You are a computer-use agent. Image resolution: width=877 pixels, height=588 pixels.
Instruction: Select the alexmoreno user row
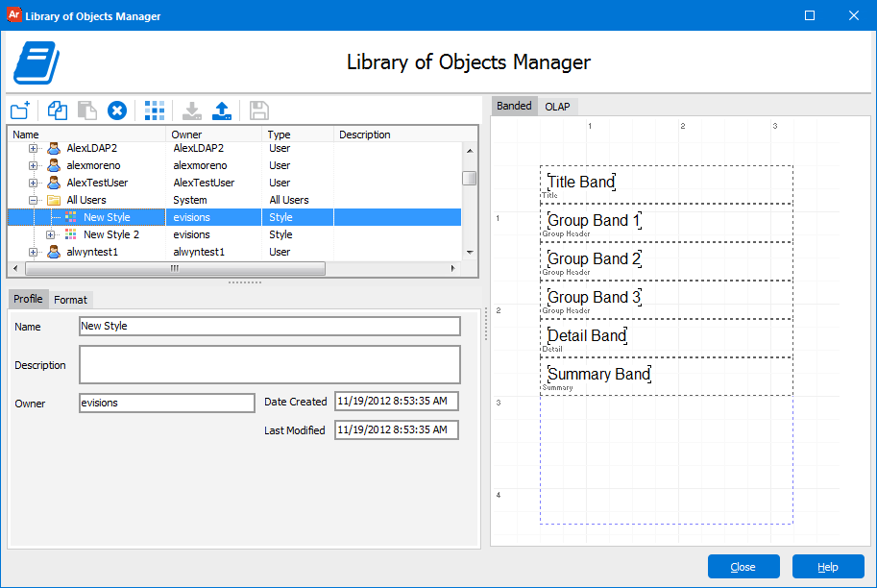(x=234, y=165)
